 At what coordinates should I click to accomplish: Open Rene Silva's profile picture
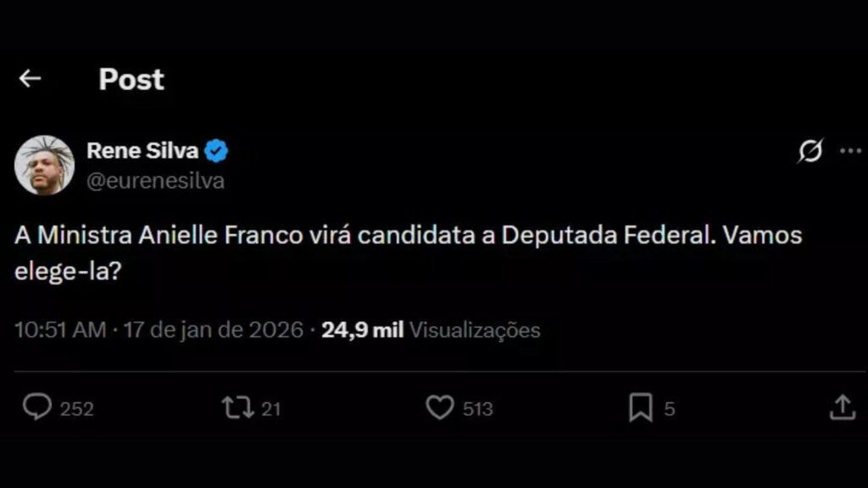tap(44, 165)
